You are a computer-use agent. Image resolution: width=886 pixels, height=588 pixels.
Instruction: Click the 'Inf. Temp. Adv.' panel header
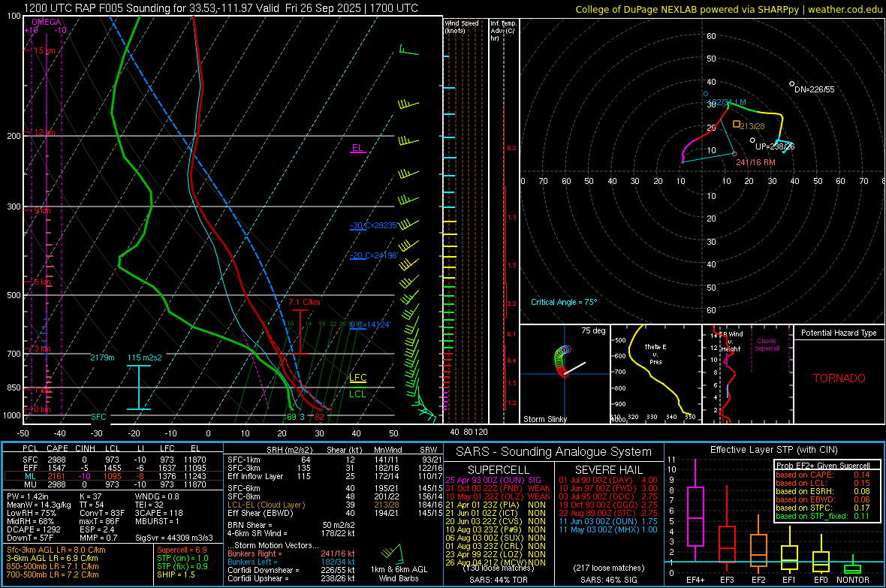coord(503,31)
